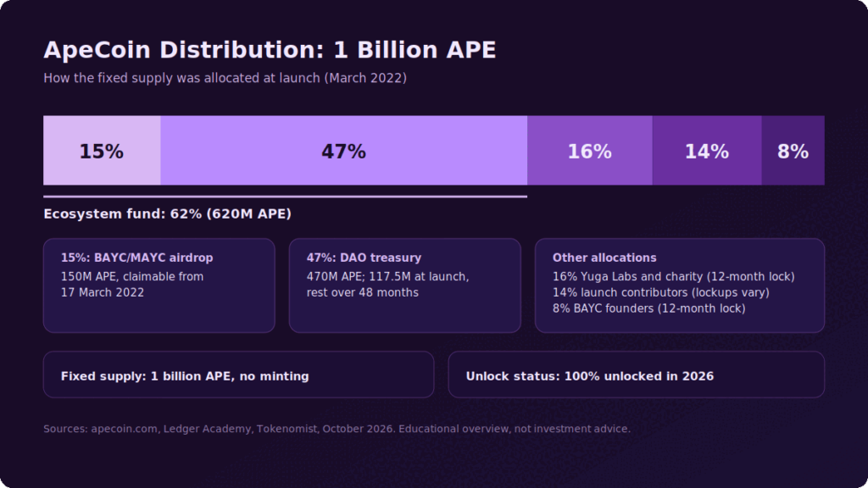The height and width of the screenshot is (488, 868).
Task: Click '14% launch contributors (lockups vary)' line
Action: (661, 292)
